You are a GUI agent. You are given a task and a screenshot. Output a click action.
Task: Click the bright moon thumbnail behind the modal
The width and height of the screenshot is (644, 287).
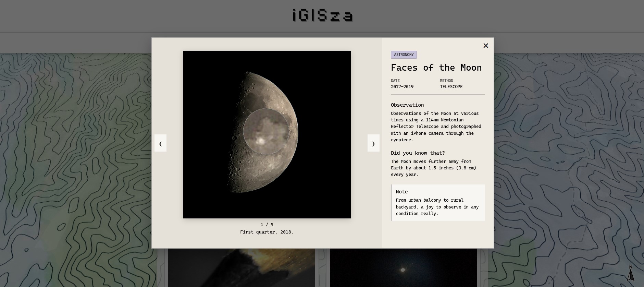coord(403,268)
